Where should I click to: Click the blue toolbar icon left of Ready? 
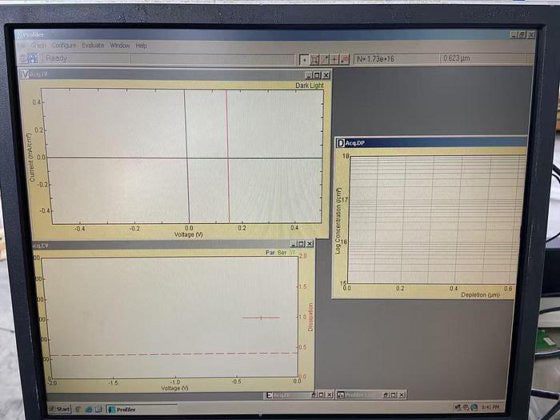coord(32,58)
